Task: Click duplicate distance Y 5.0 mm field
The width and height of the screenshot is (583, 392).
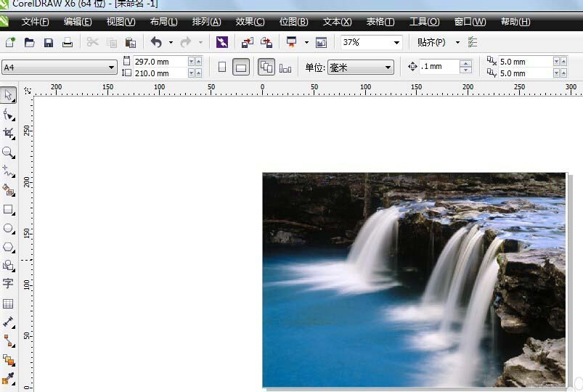Action: [526, 73]
